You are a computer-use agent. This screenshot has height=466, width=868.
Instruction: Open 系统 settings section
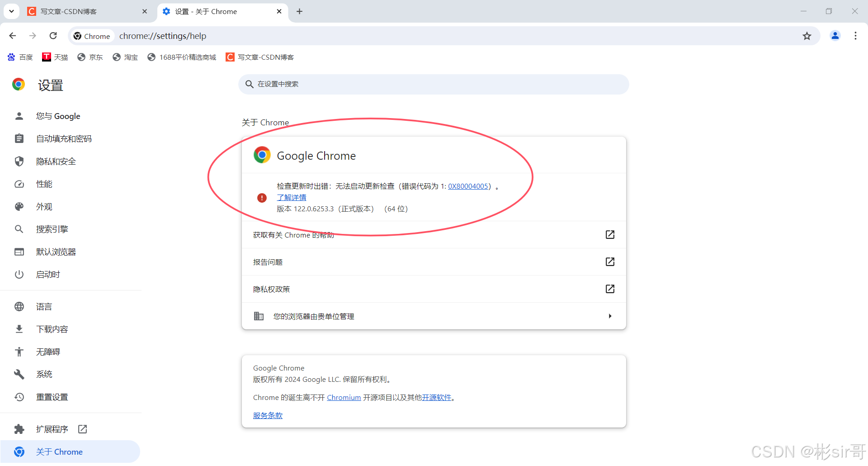coord(70,375)
